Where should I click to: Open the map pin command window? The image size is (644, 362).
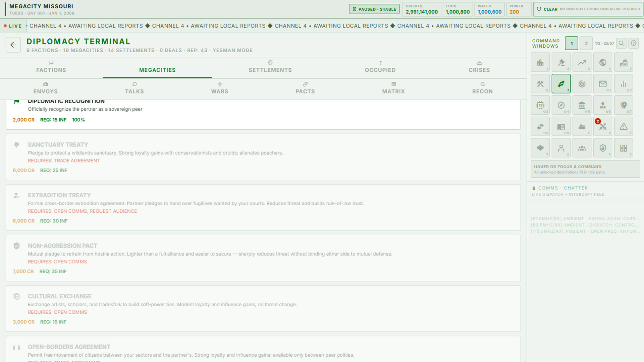click(x=623, y=105)
